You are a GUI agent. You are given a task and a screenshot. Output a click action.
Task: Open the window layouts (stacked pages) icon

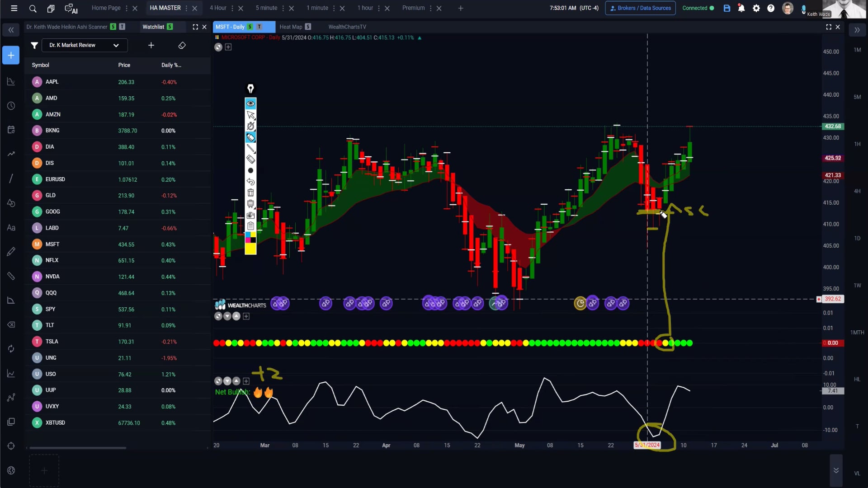(51, 8)
